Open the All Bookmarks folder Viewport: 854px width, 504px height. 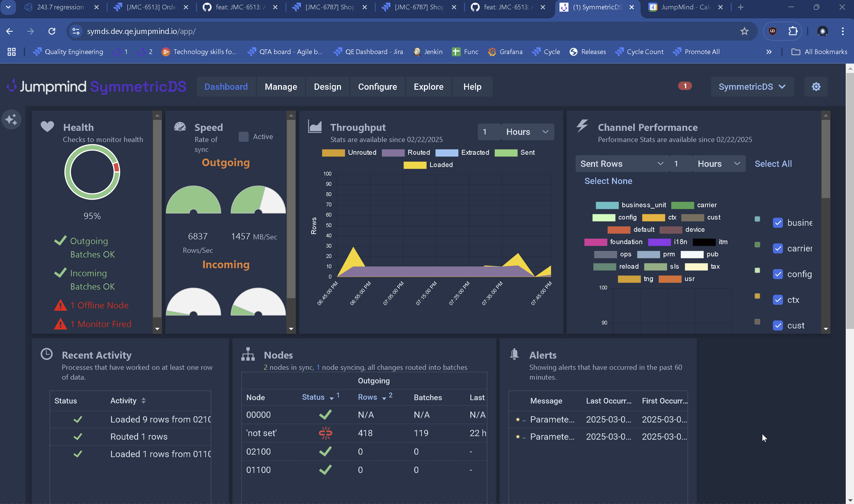pyautogui.click(x=819, y=52)
